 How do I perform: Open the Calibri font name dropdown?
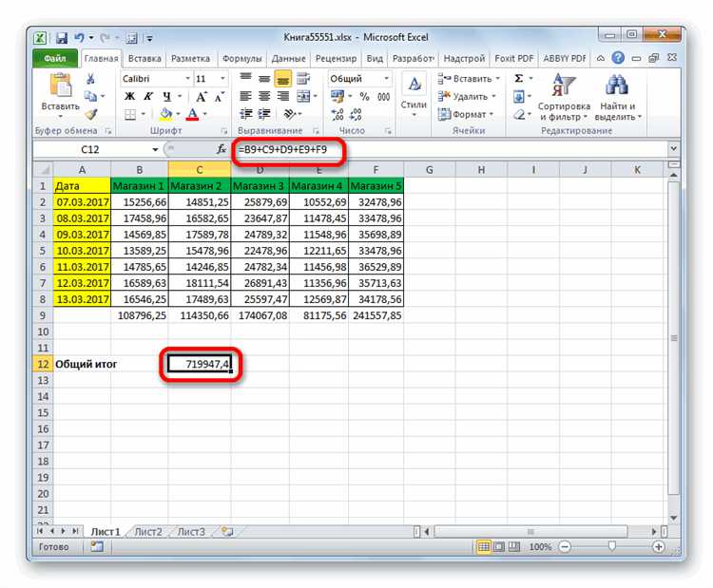(x=187, y=79)
